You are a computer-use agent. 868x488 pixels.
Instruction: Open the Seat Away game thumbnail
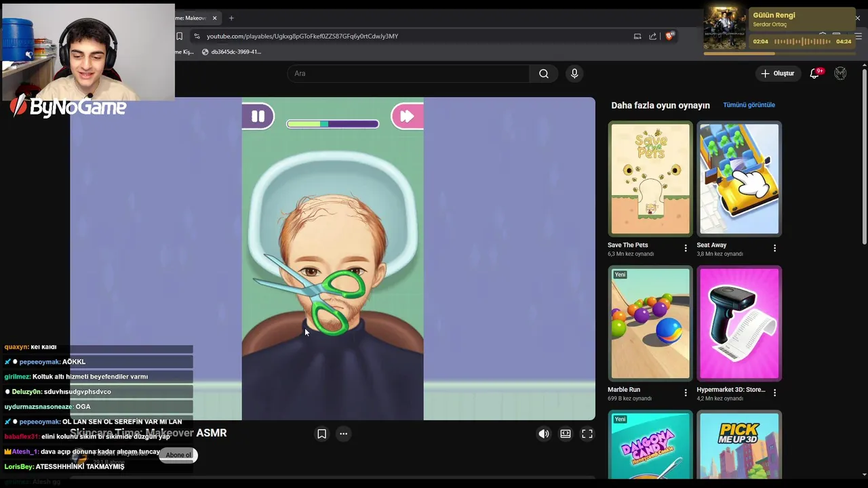click(x=739, y=179)
